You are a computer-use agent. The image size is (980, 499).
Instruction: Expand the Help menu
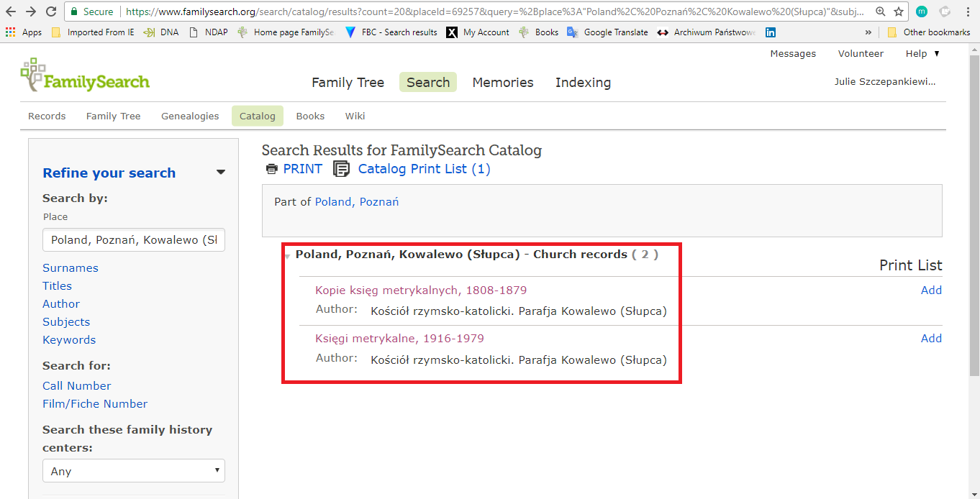[922, 54]
